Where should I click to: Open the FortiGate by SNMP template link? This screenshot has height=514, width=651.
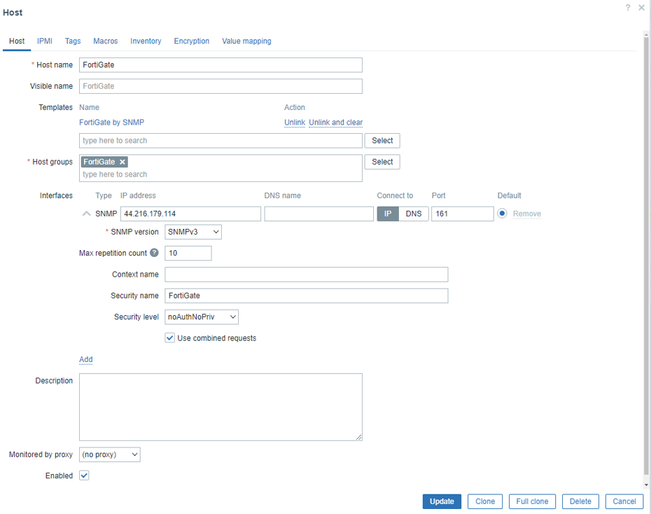point(112,122)
